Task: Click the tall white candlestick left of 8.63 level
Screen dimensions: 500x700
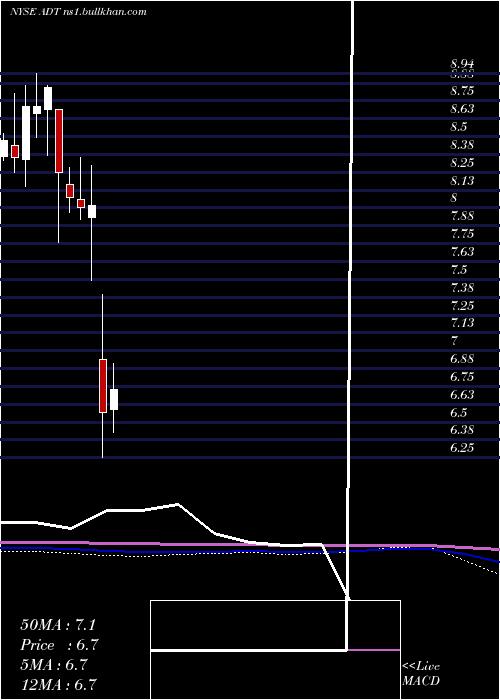Action: coord(26,133)
